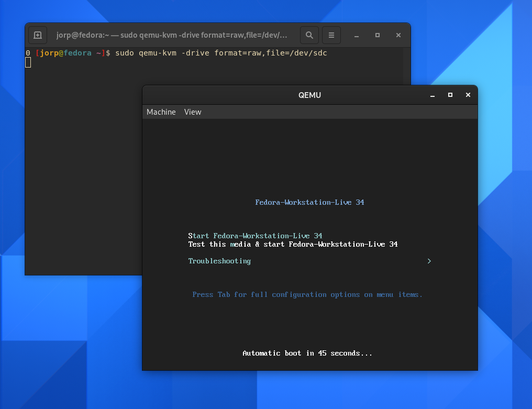Open the View menu in QEMU
This screenshot has width=532, height=409.
click(193, 112)
